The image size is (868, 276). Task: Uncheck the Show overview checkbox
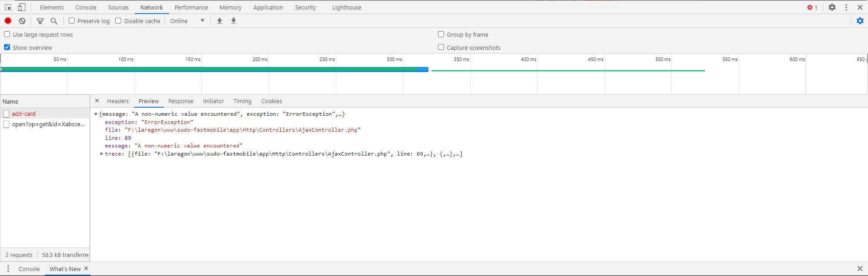7,47
